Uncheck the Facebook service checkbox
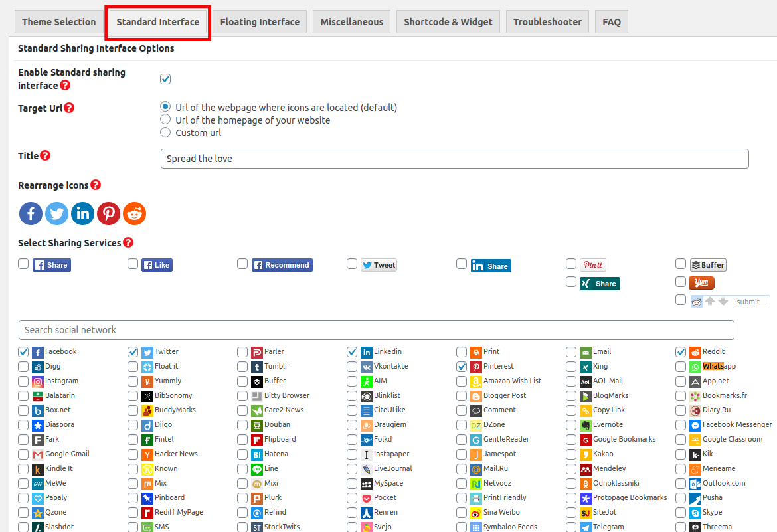The width and height of the screenshot is (777, 532). point(23,352)
